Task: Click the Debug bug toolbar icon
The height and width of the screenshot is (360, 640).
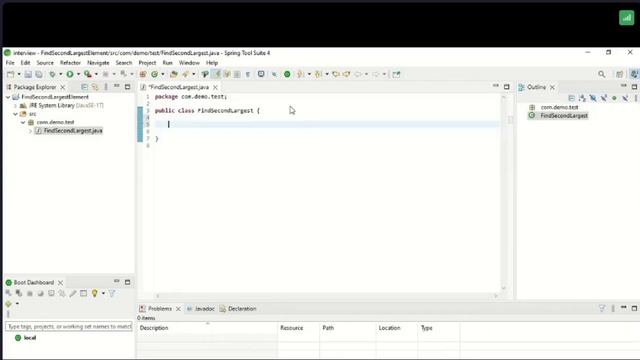Action: pos(52,74)
